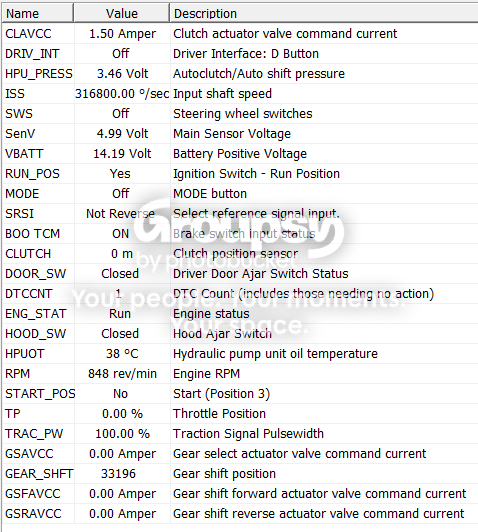Screen dimensions: 478x532
Task: Select the RPM parameter name
Action: pos(18,374)
